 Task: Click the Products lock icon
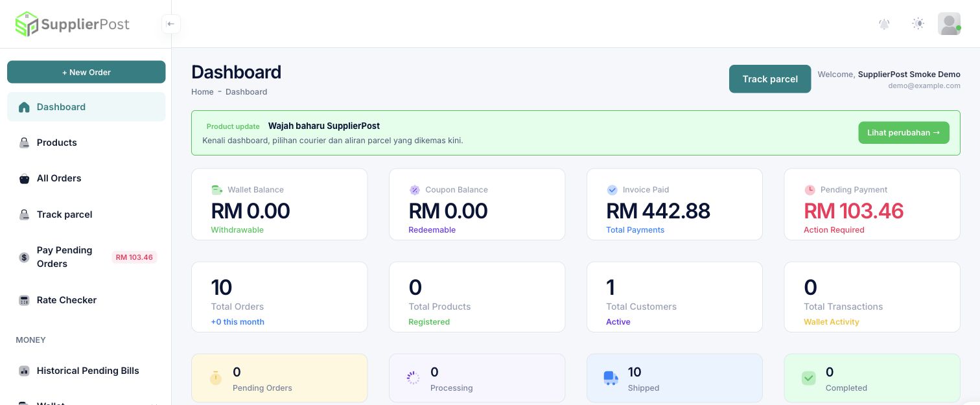point(24,143)
